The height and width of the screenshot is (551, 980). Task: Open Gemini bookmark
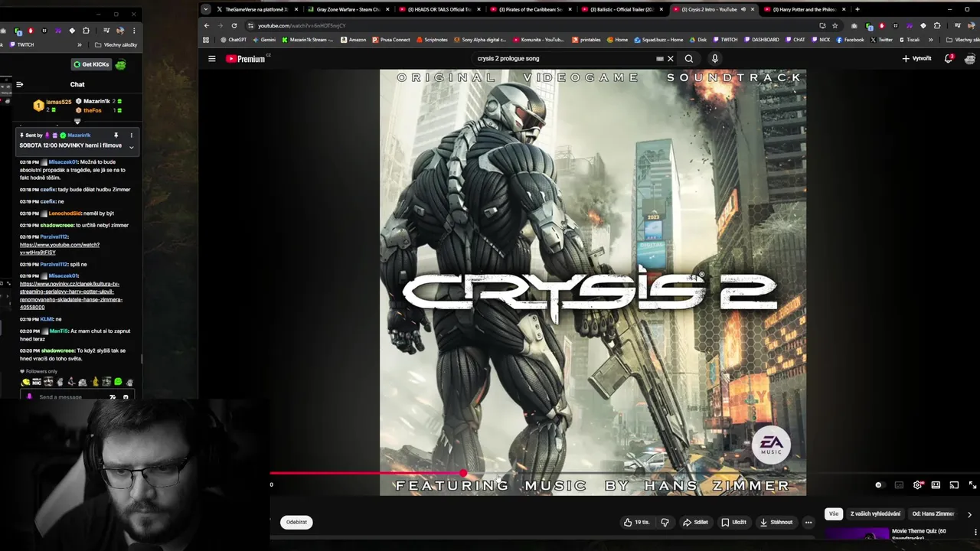point(263,39)
